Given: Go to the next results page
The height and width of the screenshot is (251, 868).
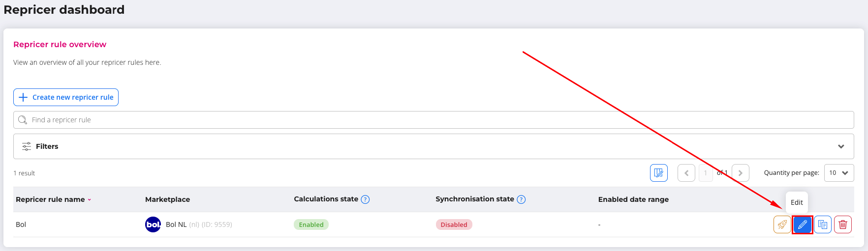Looking at the screenshot, I should pyautogui.click(x=741, y=173).
